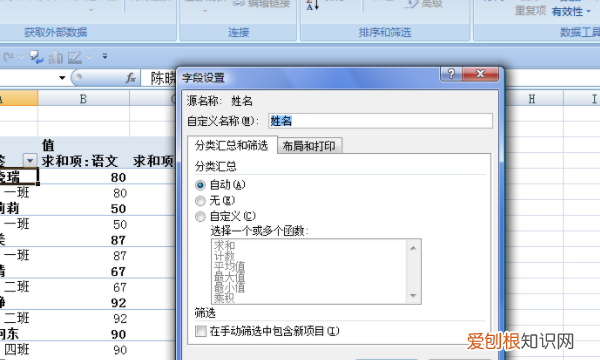Click the bold 92 subtotal cell
Viewport: 600px width, 360px height.
(x=83, y=303)
